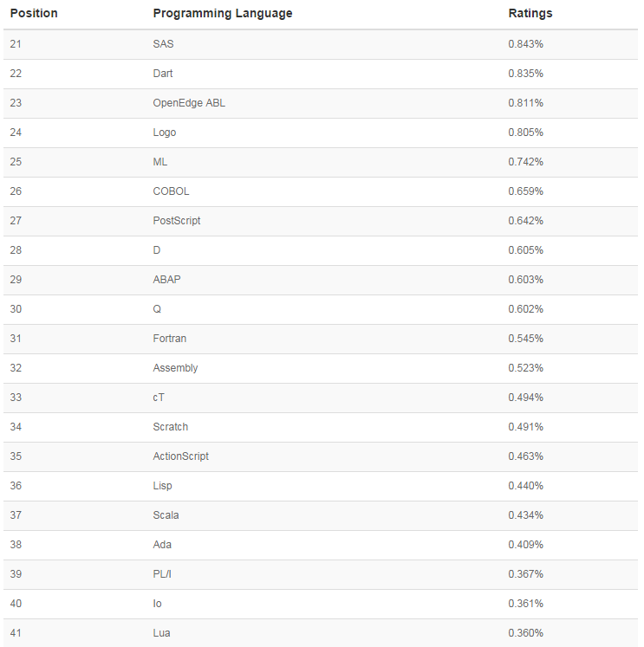Select the Scala language cell

tap(166, 515)
